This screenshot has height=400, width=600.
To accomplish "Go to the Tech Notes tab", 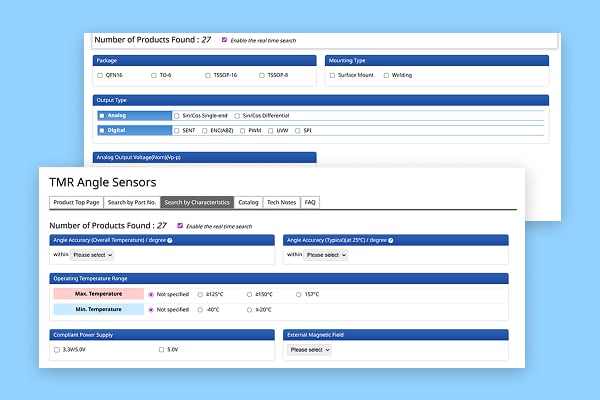I will click(x=280, y=202).
